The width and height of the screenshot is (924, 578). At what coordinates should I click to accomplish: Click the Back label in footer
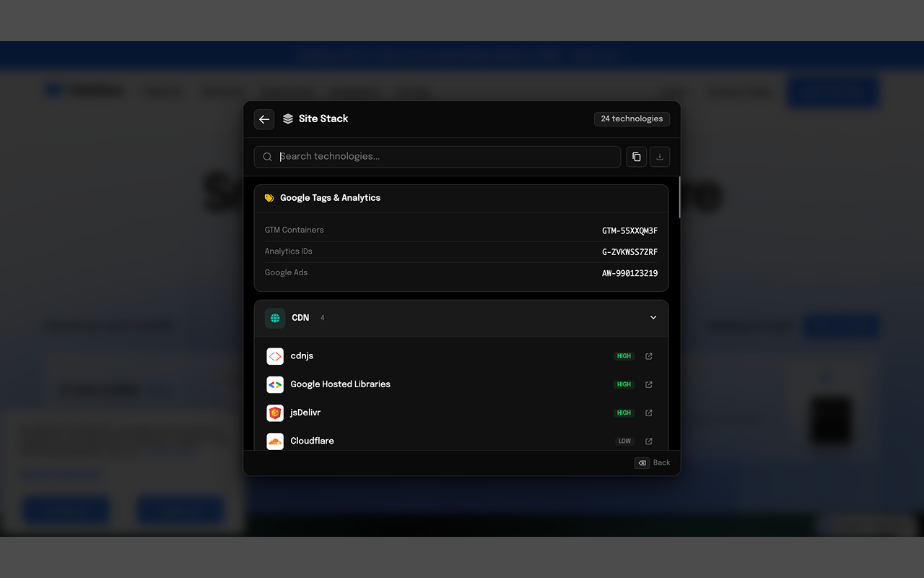click(x=661, y=463)
